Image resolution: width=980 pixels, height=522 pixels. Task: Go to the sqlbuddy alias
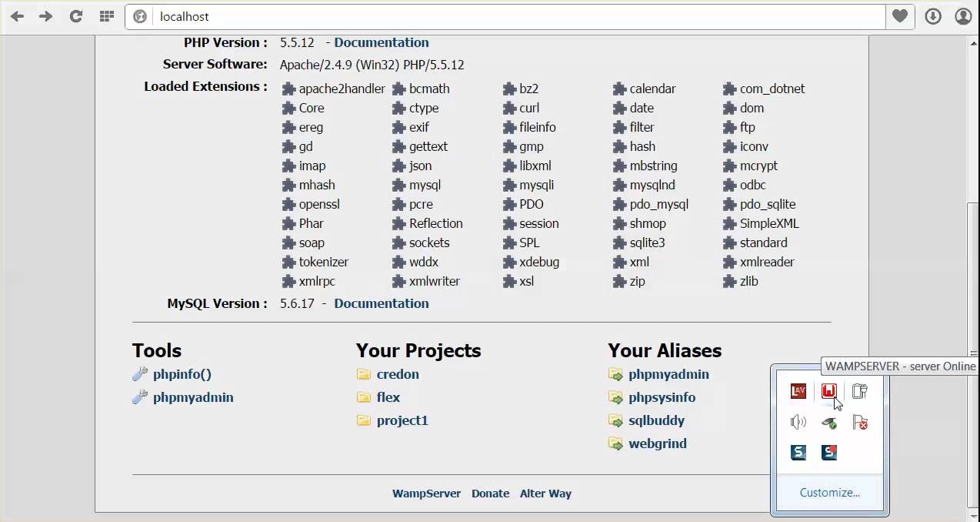click(x=656, y=420)
